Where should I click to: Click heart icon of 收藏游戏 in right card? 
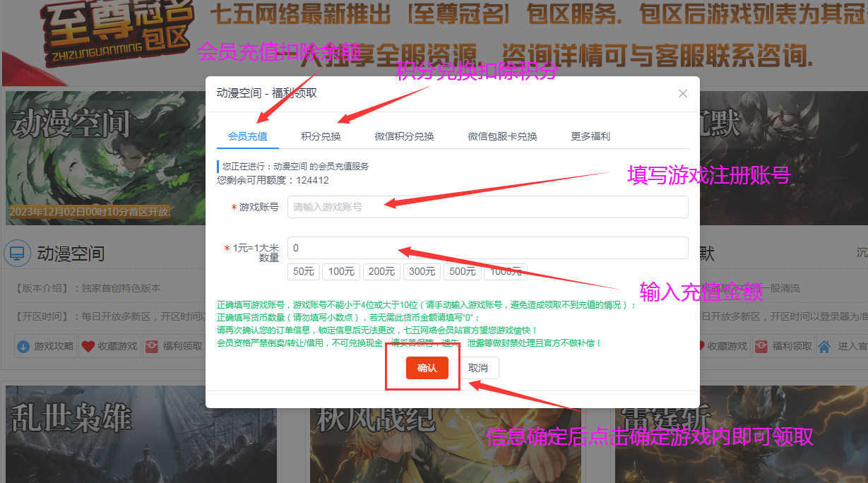click(700, 347)
